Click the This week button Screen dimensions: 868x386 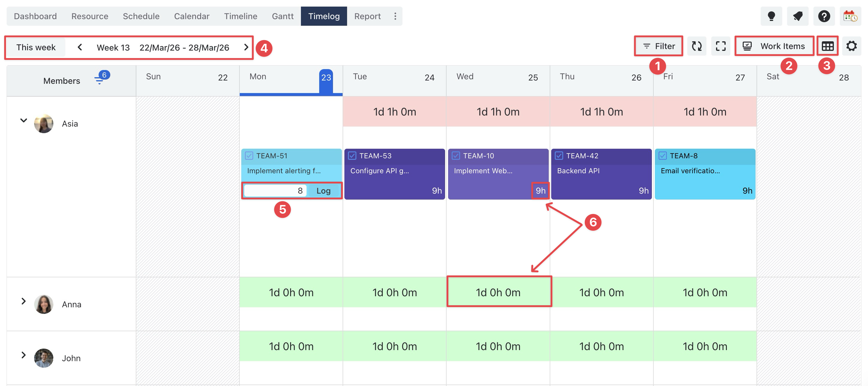(x=36, y=47)
